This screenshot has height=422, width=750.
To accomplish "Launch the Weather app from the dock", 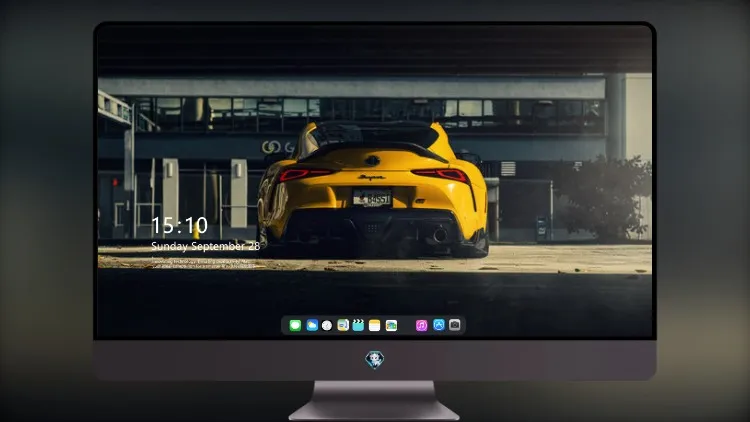I will tap(312, 325).
